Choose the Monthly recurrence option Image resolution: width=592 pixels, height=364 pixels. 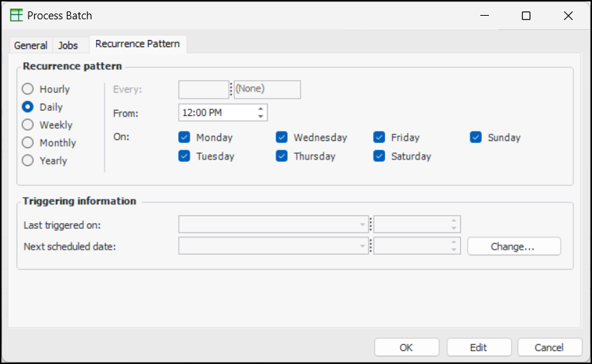coord(28,143)
